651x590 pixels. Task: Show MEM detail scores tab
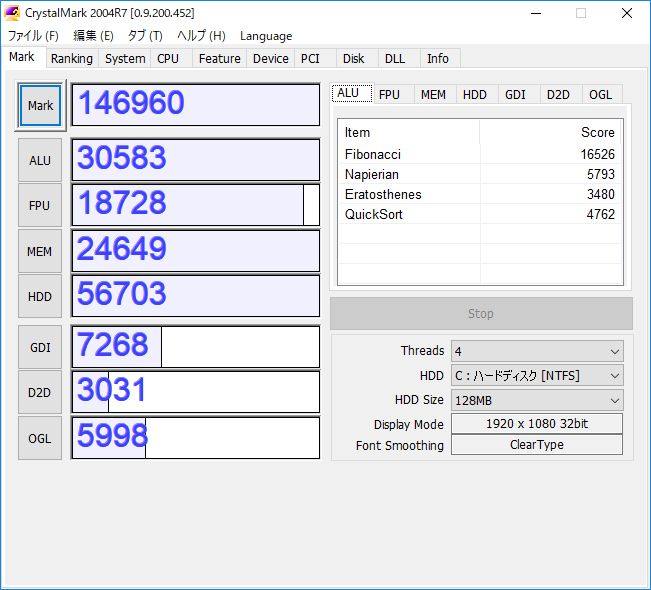(433, 95)
